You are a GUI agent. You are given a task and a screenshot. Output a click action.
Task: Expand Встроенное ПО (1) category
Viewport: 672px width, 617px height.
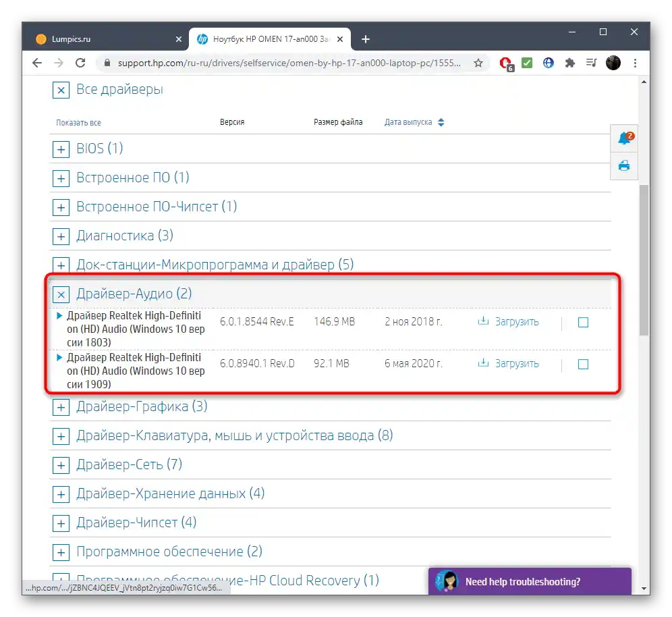[x=61, y=178]
